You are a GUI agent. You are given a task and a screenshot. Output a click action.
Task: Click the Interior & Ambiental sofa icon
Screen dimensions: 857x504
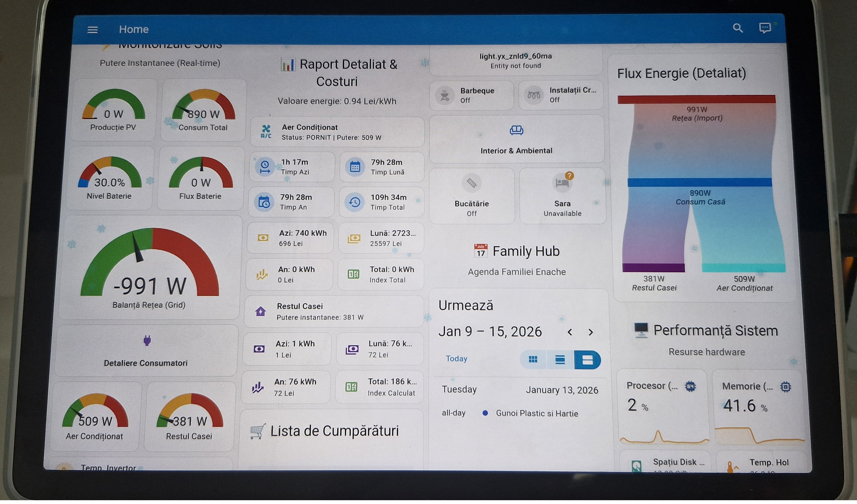[x=516, y=130]
